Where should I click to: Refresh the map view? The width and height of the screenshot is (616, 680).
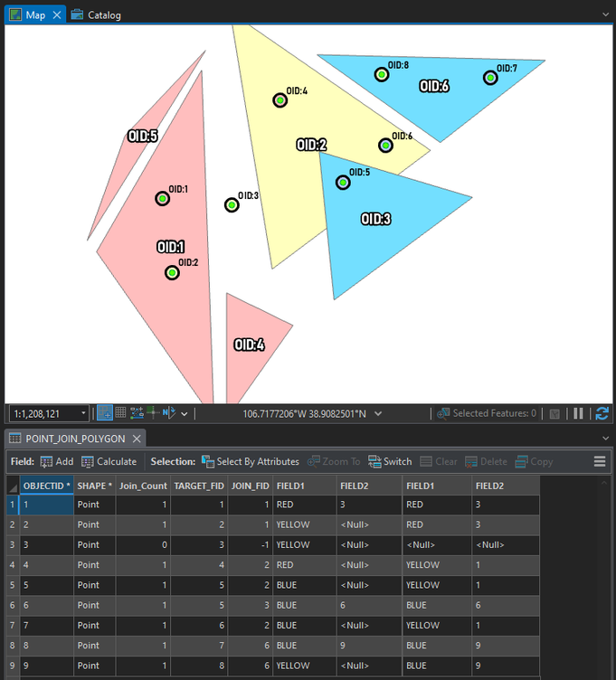[x=602, y=413]
